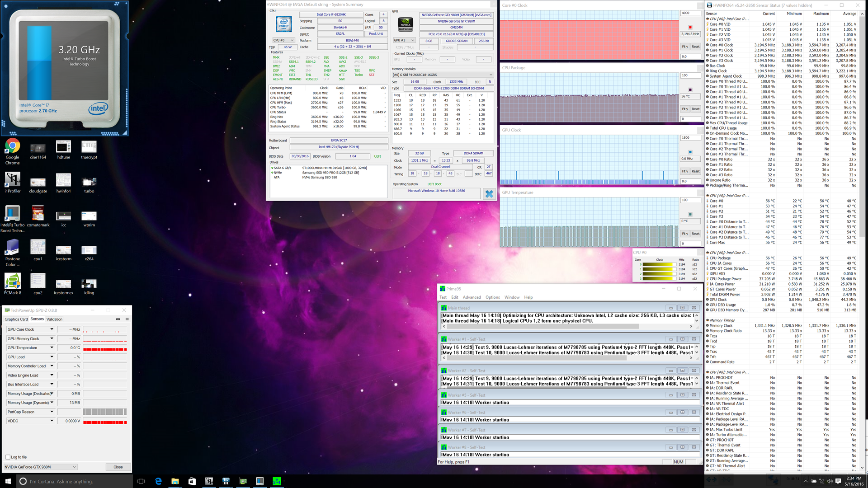
Task: Open PerfCap Reason sensor dropdown
Action: (x=52, y=412)
